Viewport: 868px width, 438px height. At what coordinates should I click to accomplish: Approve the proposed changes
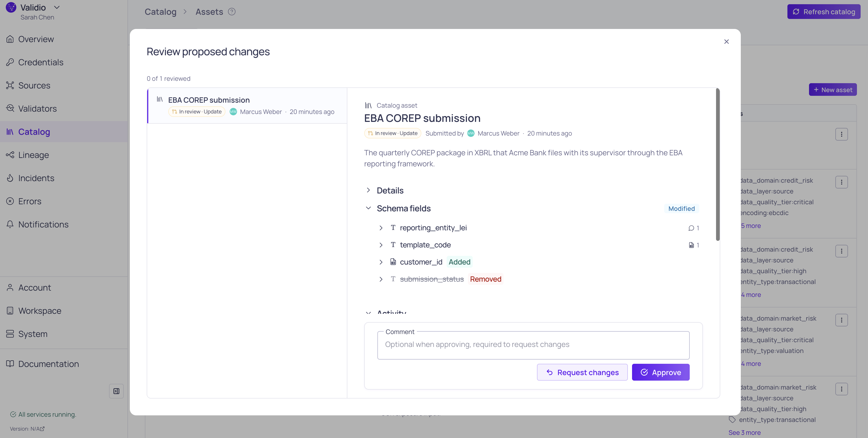click(661, 372)
